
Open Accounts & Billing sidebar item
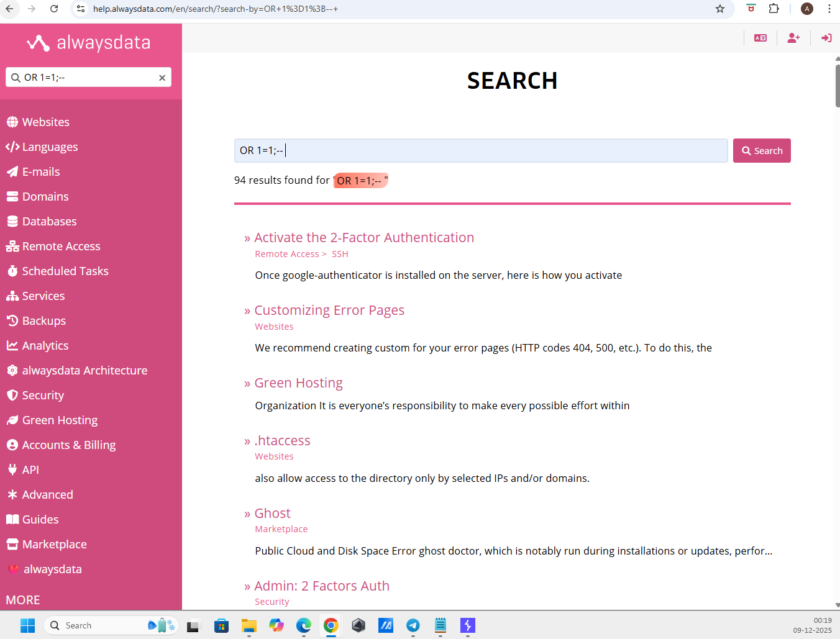[x=68, y=445]
